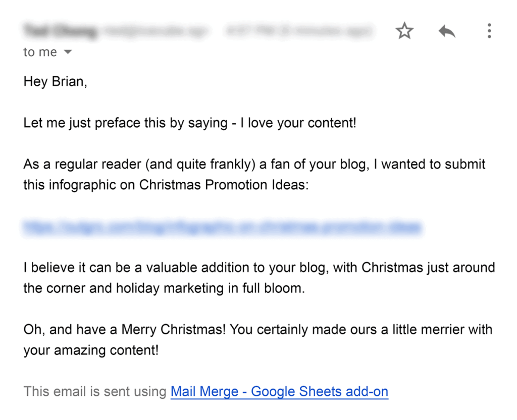The image size is (517, 420).
Task: Open the blurred infographic URL link
Action: 221,227
